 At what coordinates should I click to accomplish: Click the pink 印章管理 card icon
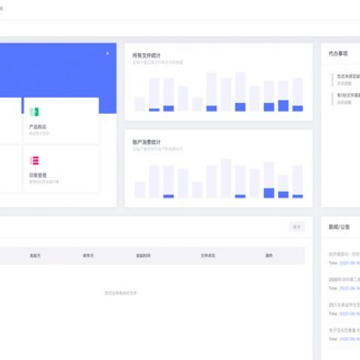tap(34, 161)
